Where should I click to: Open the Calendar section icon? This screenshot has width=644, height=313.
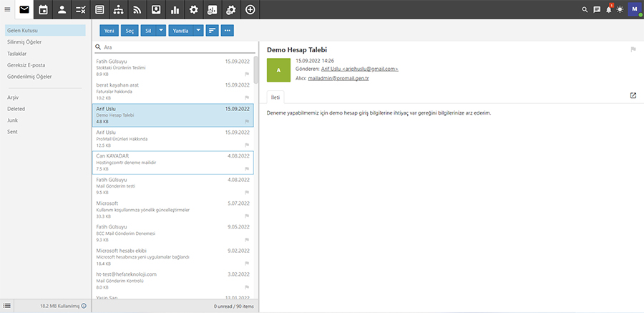pos(44,10)
